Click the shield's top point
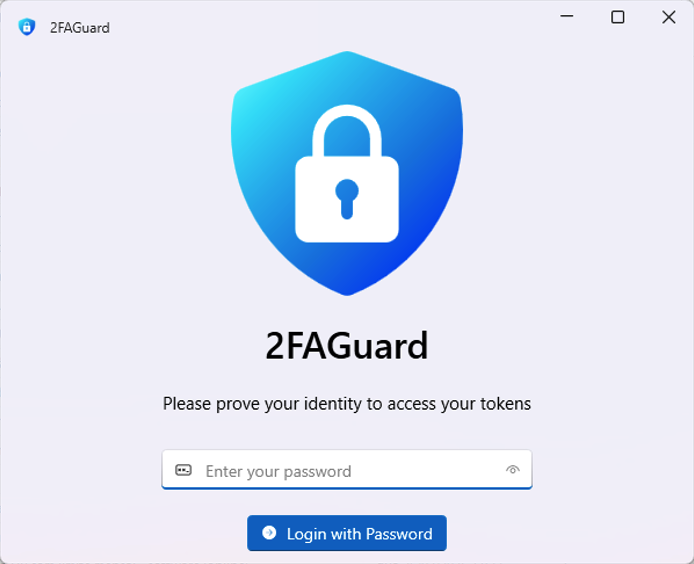Viewport: 694px width, 564px height. coord(347,53)
